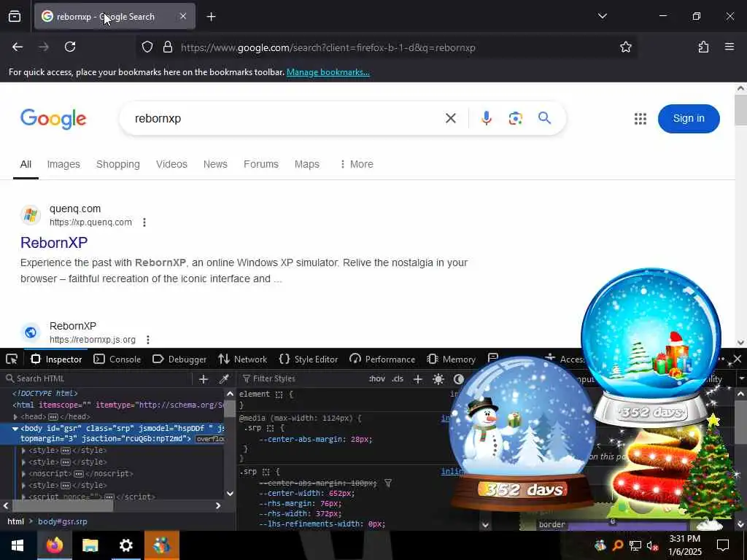This screenshot has height=560, width=747.
Task: View site security padlock info
Action: (167, 47)
